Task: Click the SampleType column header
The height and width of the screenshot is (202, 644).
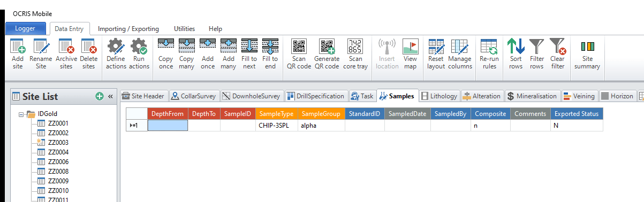Action: coord(276,113)
